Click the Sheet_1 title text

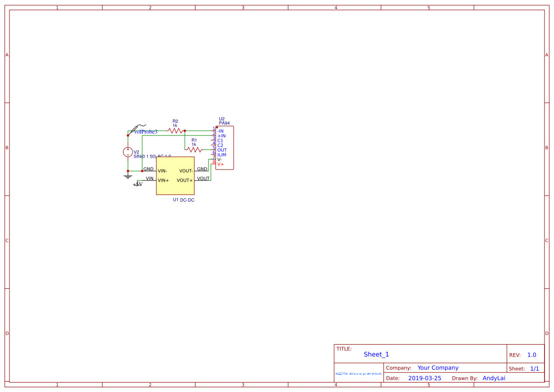376,355
